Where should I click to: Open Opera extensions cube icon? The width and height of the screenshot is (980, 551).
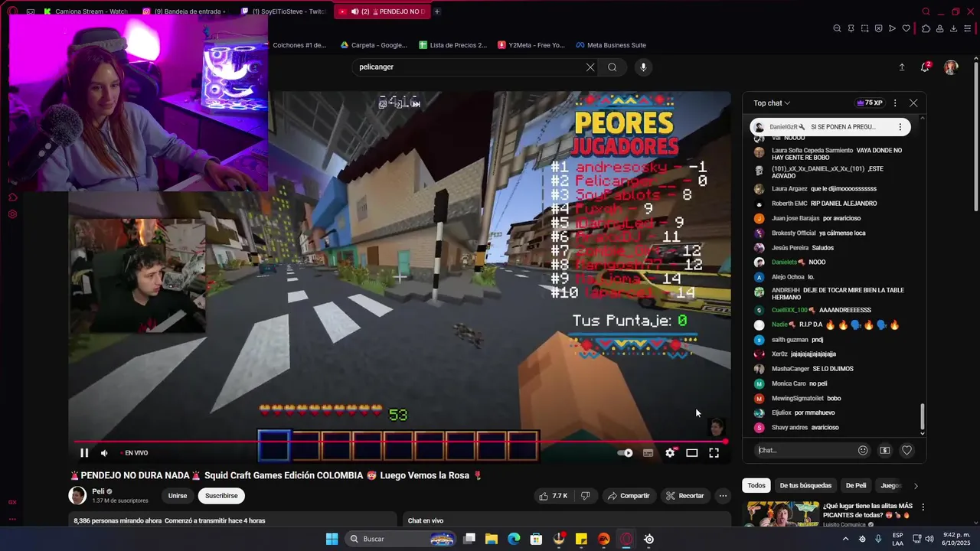pyautogui.click(x=926, y=28)
